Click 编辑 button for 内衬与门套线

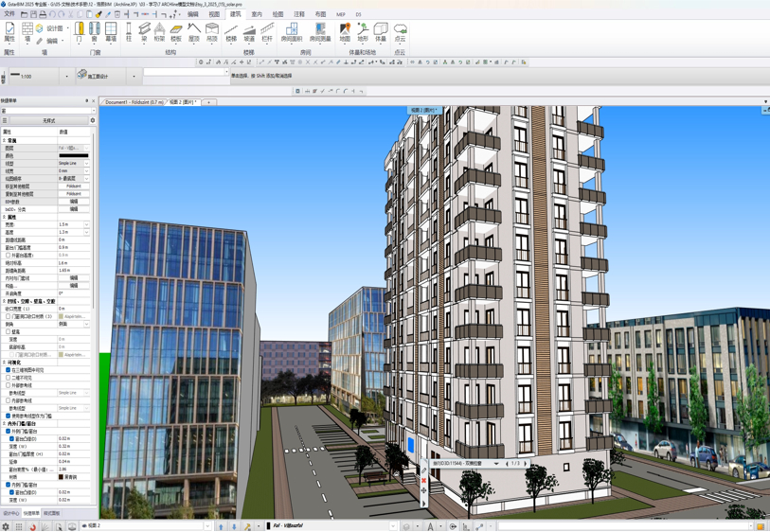click(74, 278)
